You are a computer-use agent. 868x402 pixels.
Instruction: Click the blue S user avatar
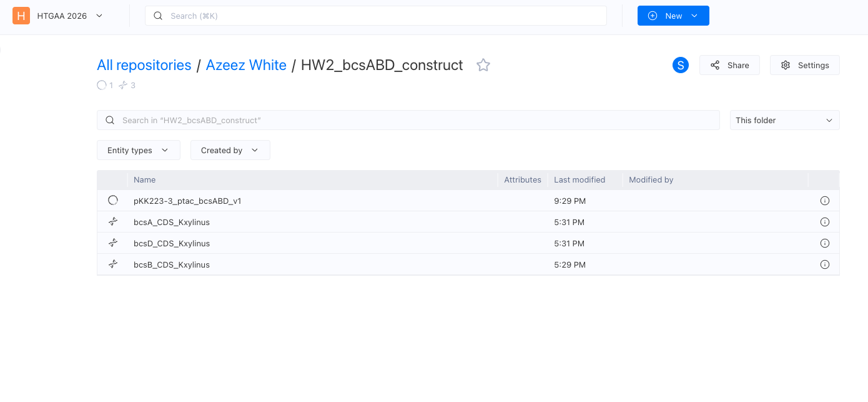[x=681, y=65]
